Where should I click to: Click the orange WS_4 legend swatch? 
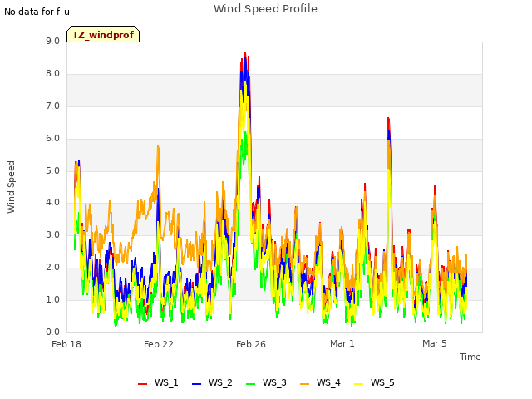click(x=305, y=384)
